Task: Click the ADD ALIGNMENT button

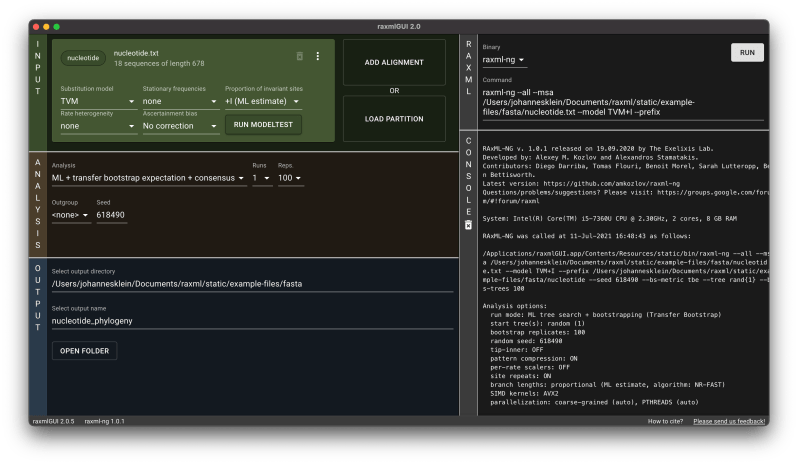Action: point(394,63)
